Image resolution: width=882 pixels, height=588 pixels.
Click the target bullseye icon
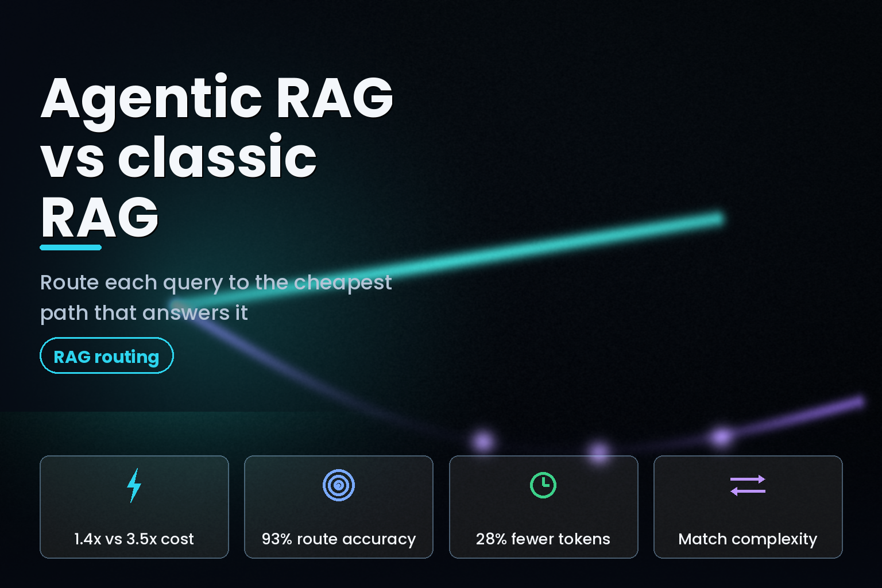(x=339, y=485)
